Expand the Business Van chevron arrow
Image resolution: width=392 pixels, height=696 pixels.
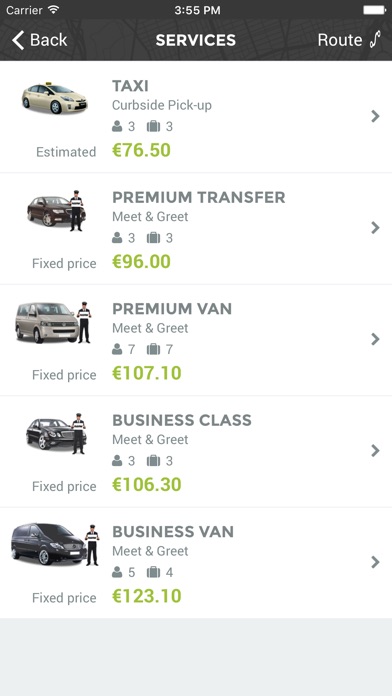click(376, 562)
